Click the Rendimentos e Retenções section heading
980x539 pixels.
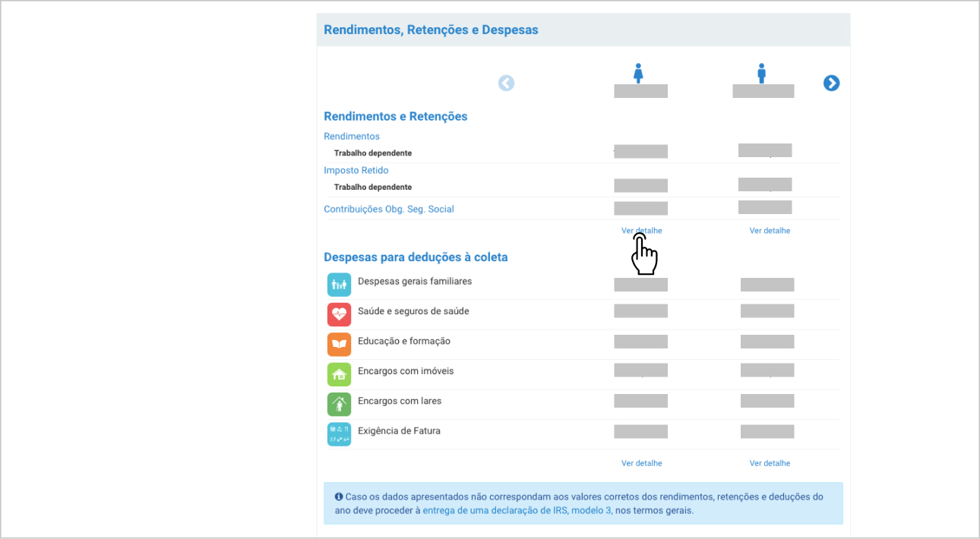396,117
